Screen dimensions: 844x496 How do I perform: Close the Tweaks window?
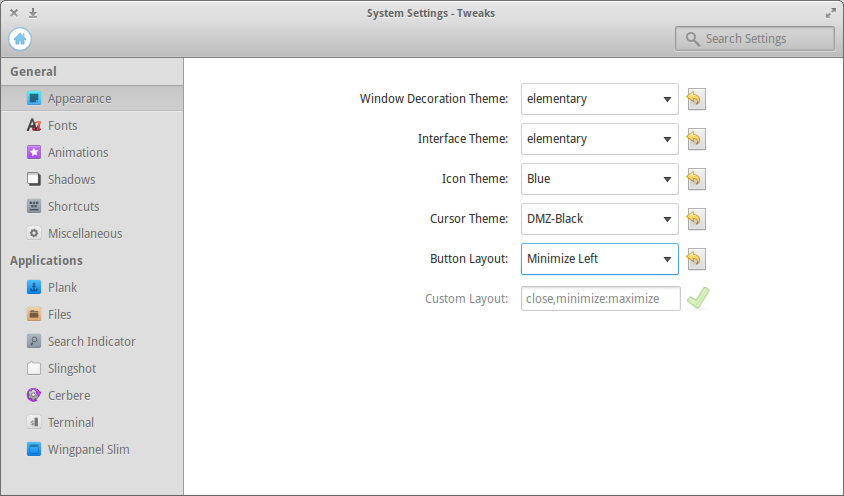14,13
